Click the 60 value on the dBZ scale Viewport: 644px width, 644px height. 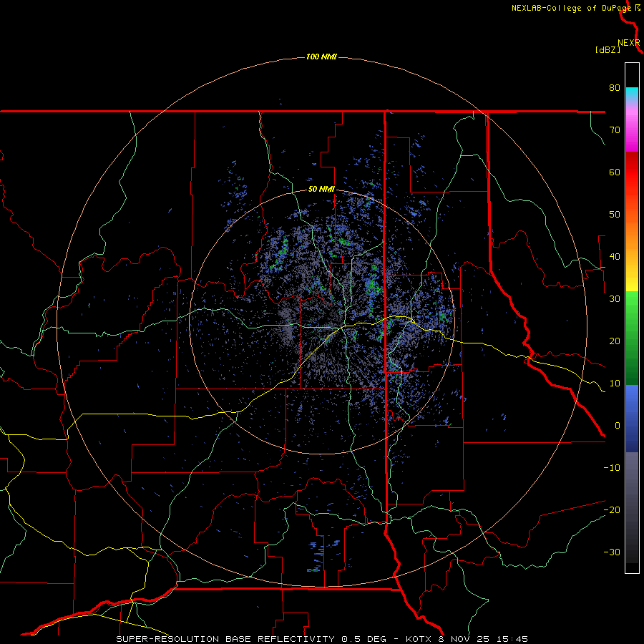615,172
